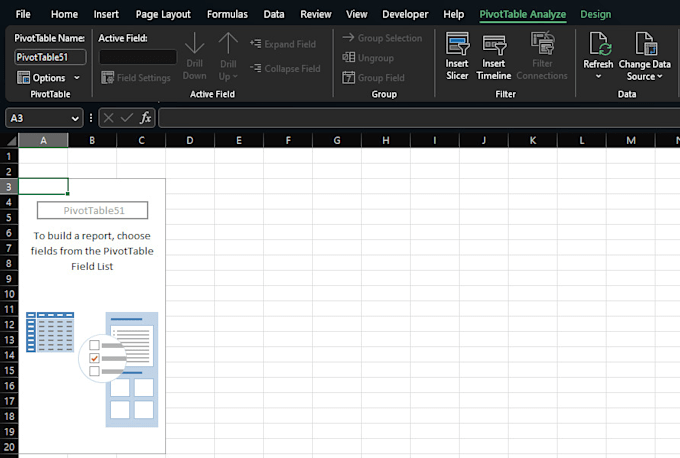Select column D header
The height and width of the screenshot is (458, 680).
[x=190, y=141]
